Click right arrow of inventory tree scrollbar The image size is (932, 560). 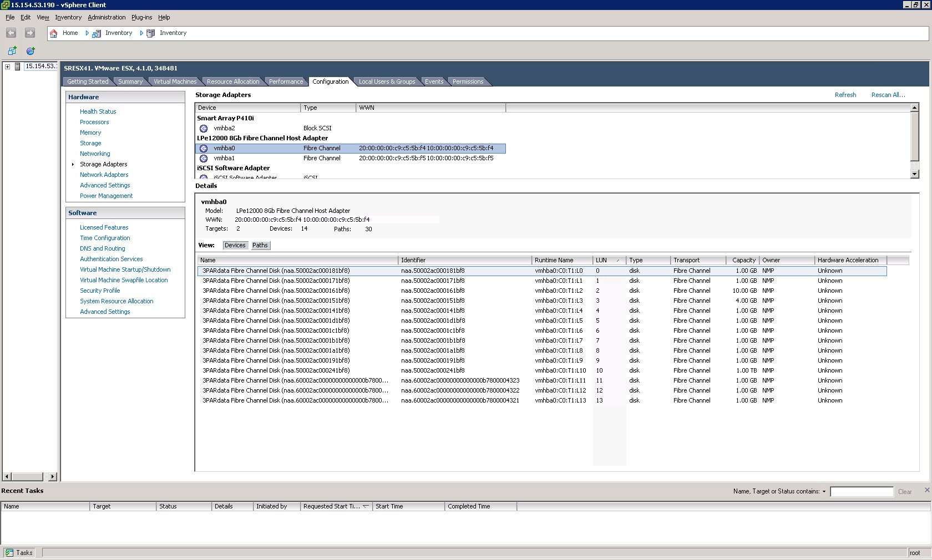pyautogui.click(x=53, y=476)
